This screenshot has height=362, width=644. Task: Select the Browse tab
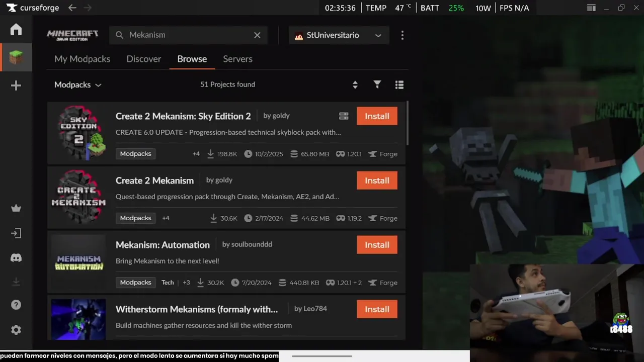pos(192,59)
